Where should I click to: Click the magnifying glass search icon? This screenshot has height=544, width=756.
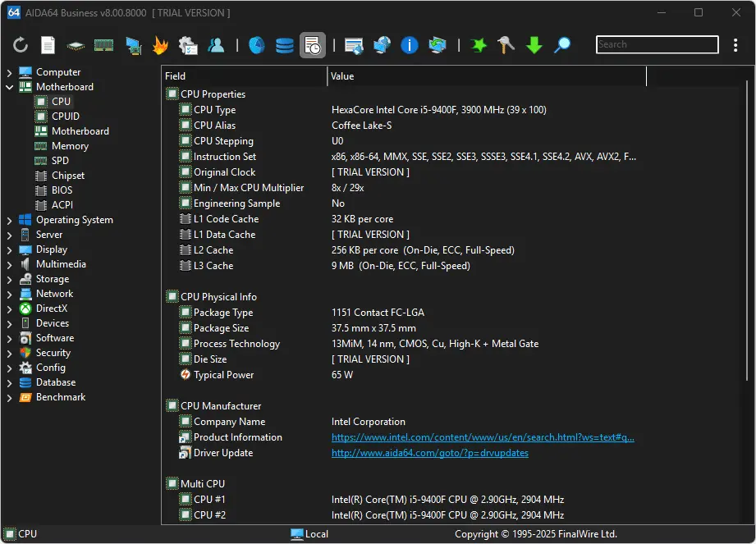click(561, 45)
